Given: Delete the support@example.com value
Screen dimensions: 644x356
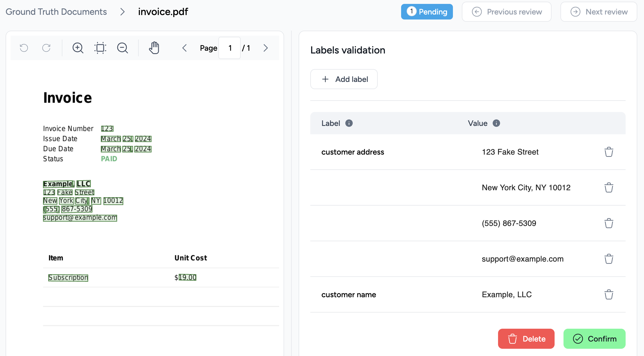Looking at the screenshot, I should 609,259.
